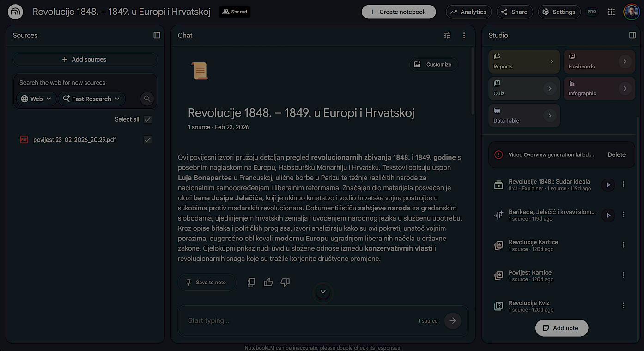This screenshot has height=351, width=644.
Task: Click the Create notebook button
Action: click(x=399, y=12)
